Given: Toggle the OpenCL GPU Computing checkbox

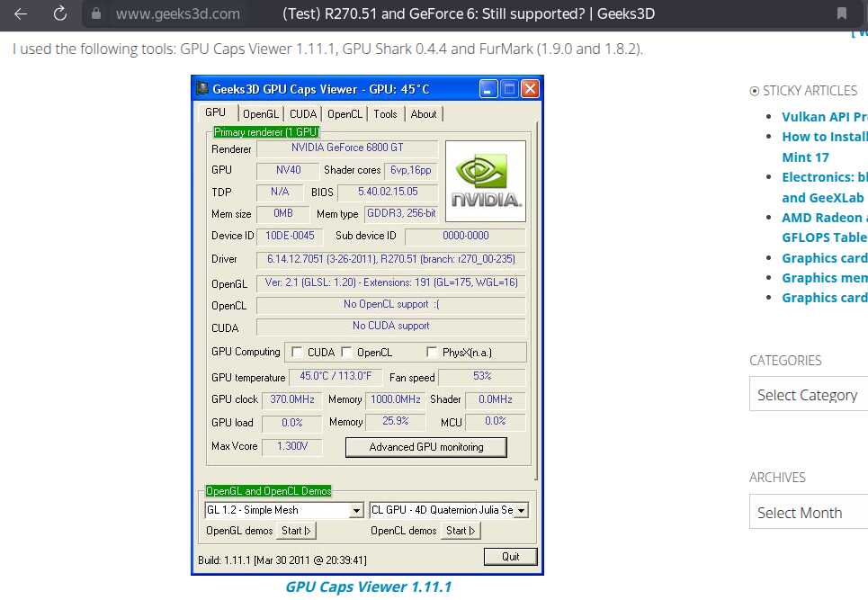Looking at the screenshot, I should [346, 352].
